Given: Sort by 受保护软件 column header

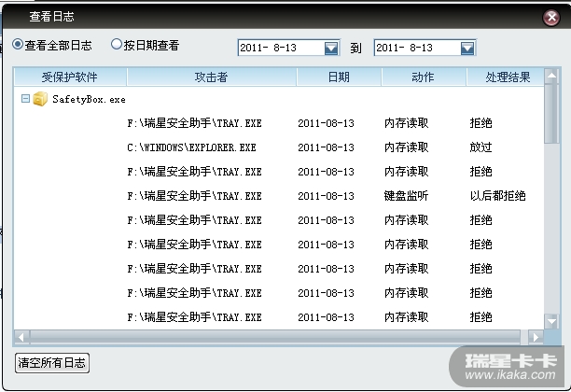Looking at the screenshot, I should [70, 77].
